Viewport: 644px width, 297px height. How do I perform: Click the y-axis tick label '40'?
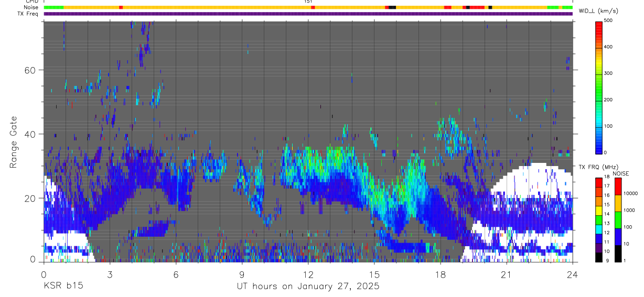(x=30, y=134)
